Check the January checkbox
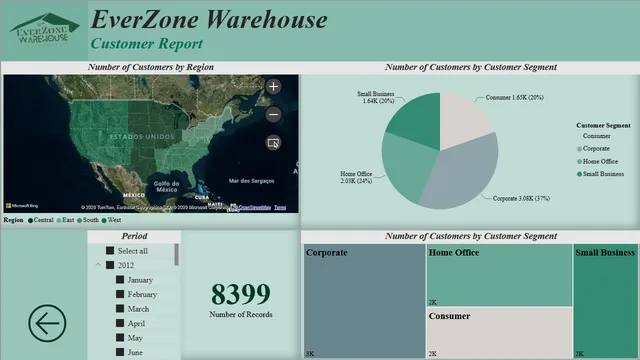Image resolution: width=640 pixels, height=360 pixels. click(x=120, y=280)
